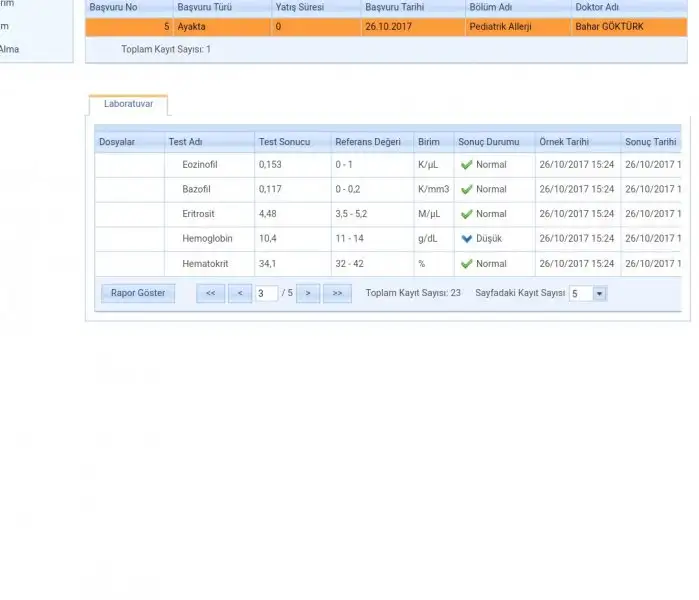This screenshot has width=699, height=600.
Task: Click blue down-arrow icon in Hemoglobin row
Action: point(466,239)
